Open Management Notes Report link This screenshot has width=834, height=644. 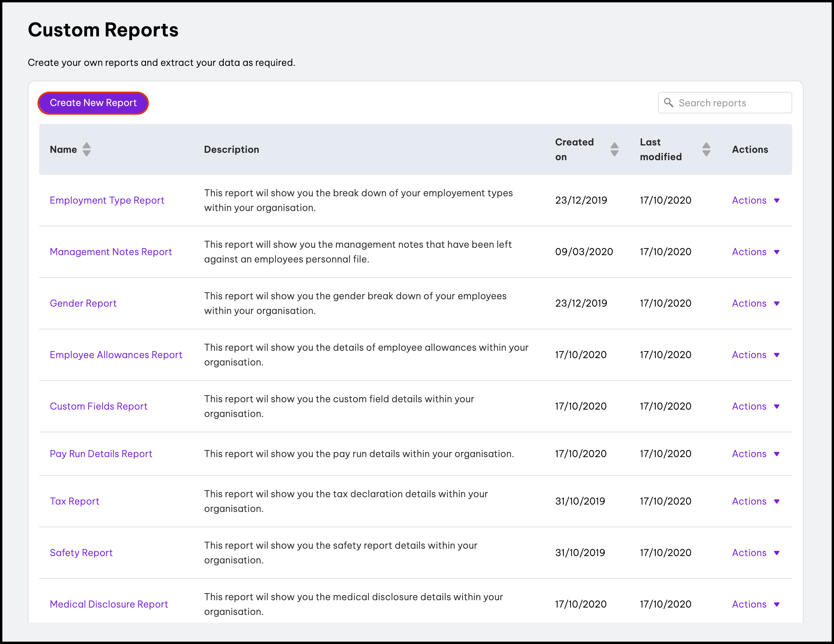111,252
